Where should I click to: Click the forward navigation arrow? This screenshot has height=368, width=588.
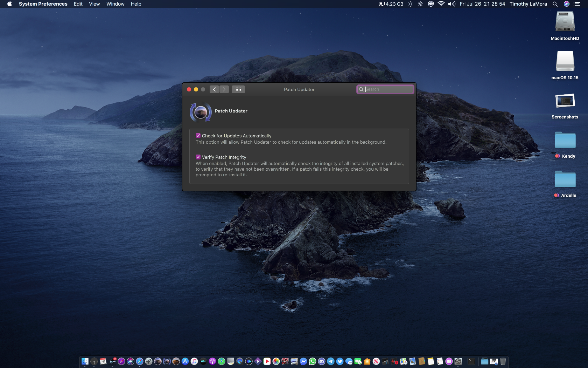click(224, 89)
